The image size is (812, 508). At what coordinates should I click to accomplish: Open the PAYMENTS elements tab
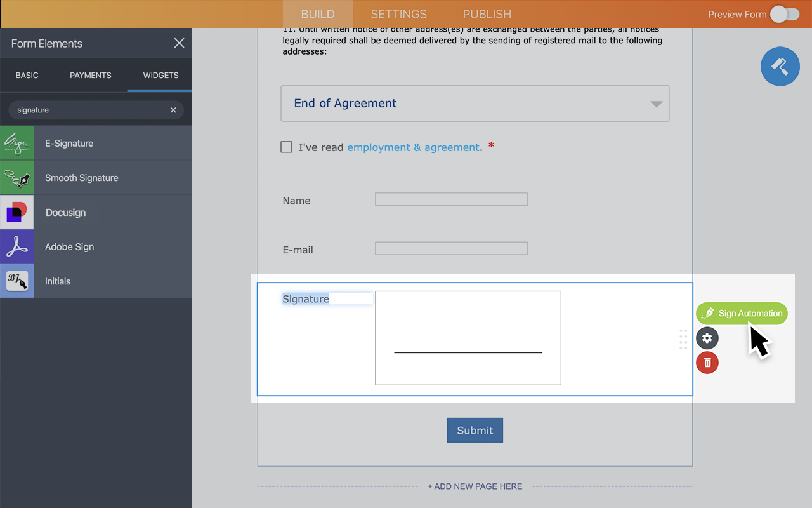coord(90,75)
